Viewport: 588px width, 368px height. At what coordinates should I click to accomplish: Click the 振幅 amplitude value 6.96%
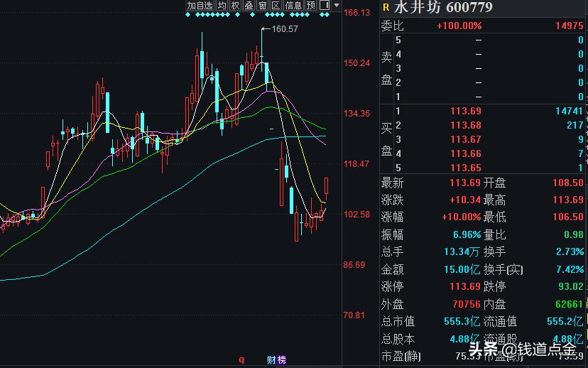point(467,235)
